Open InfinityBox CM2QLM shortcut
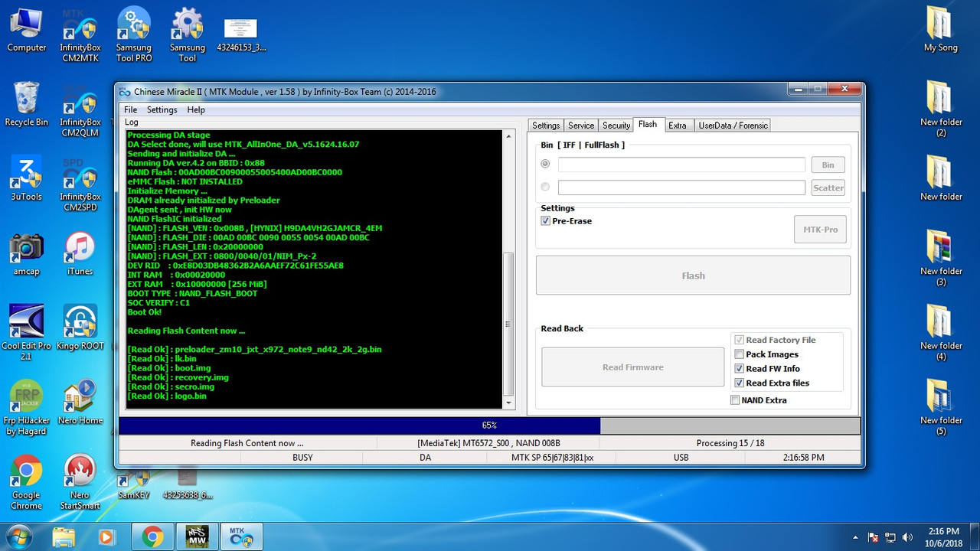Screen dimensions: 980x551 point(80,111)
